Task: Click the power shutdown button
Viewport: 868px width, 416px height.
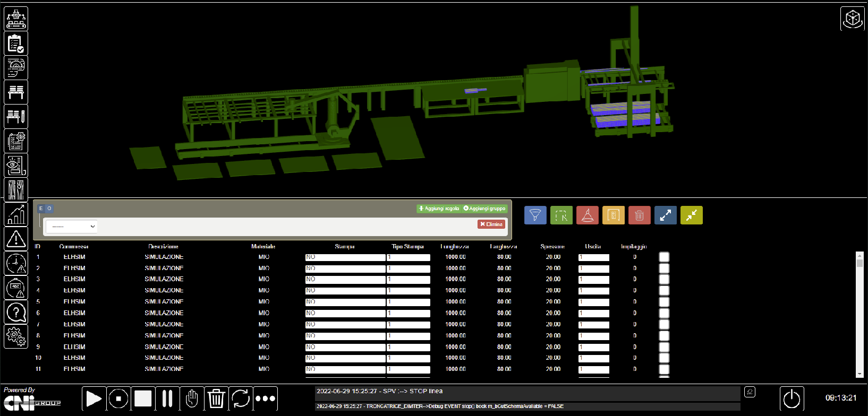Action: pyautogui.click(x=792, y=398)
